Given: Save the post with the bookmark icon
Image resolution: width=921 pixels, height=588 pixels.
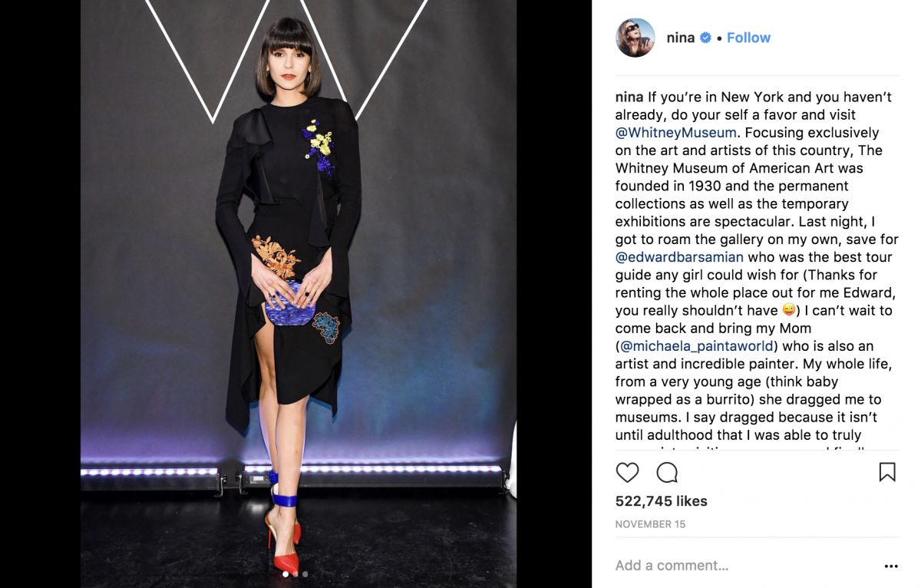Looking at the screenshot, I should point(887,472).
